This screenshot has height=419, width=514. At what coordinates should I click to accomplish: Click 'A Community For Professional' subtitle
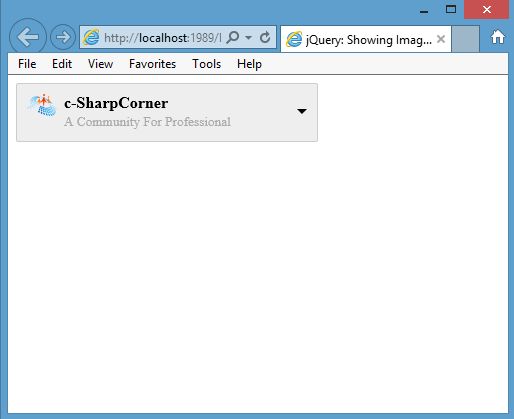tap(147, 122)
